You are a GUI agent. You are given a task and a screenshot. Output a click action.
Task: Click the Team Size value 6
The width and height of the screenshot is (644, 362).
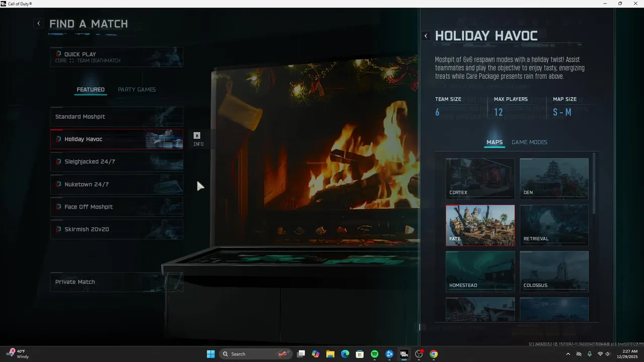(437, 112)
